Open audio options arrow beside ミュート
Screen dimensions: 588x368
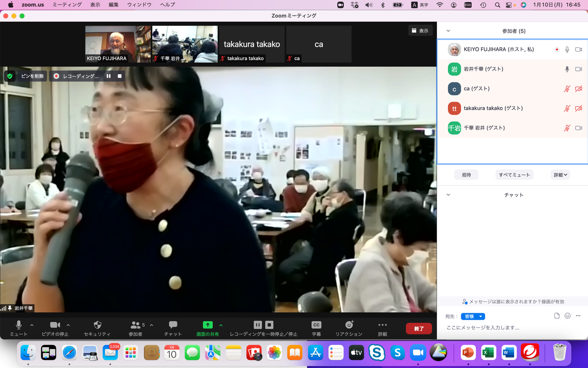(32, 325)
